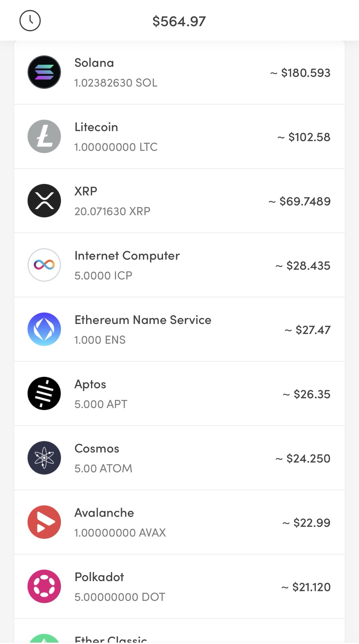Tap the Cosmos atom logo

tap(44, 458)
